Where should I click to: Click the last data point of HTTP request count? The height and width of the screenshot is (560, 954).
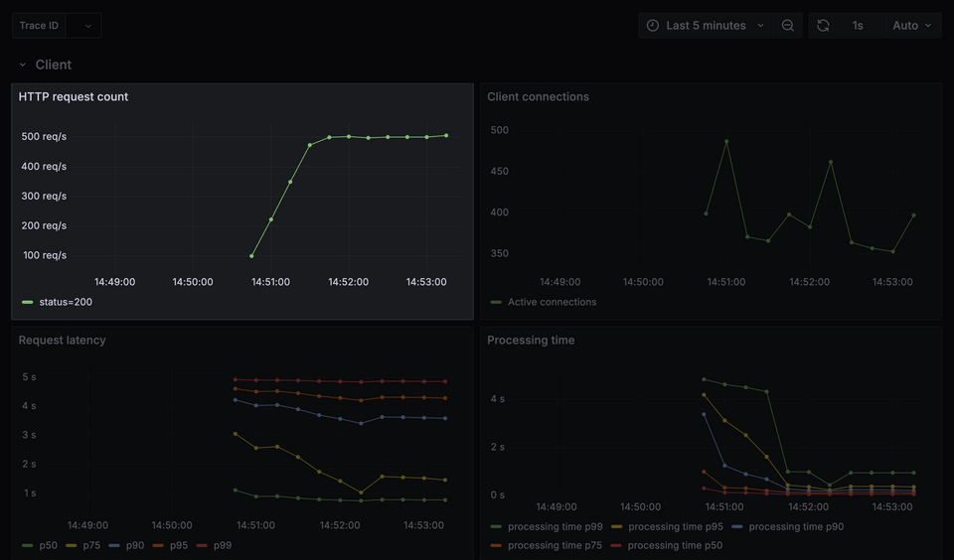[446, 136]
